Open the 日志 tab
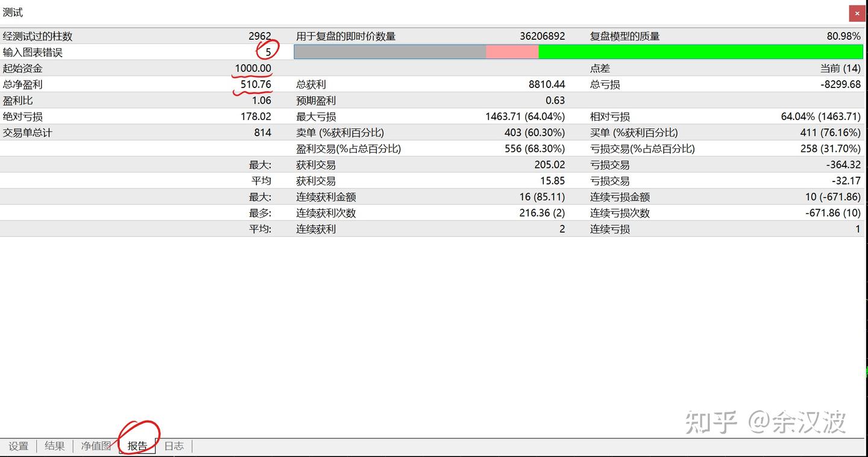Screen dimensions: 868x457 tap(174, 446)
